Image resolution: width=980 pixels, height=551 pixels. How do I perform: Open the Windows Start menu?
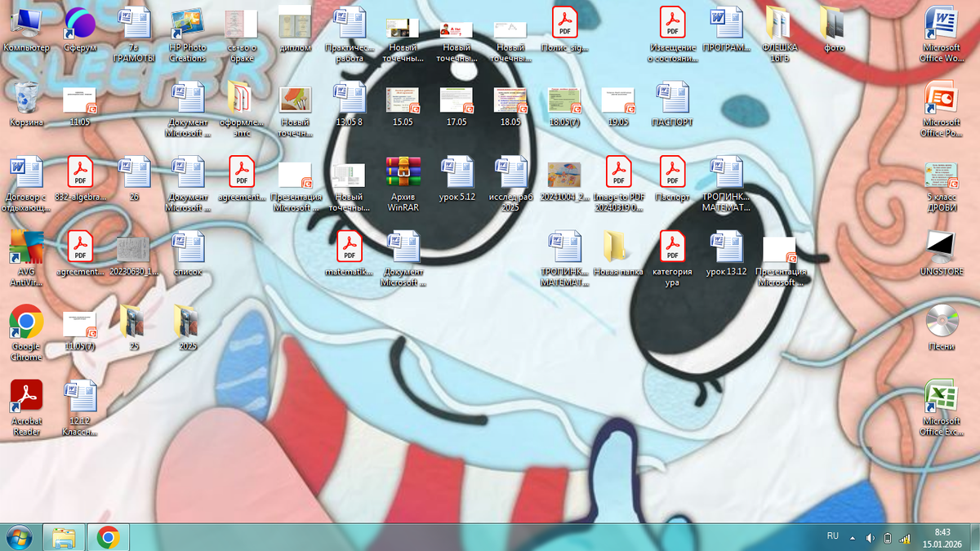[x=18, y=537]
